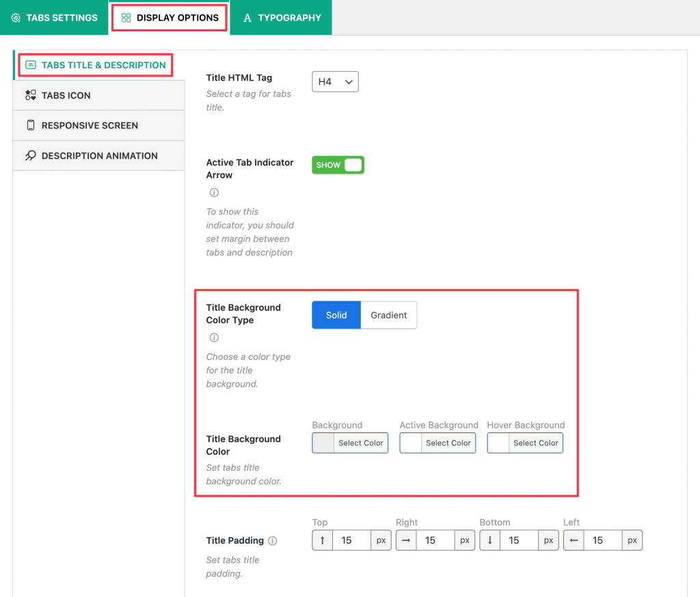Select Tabs Title & Description section

click(99, 65)
